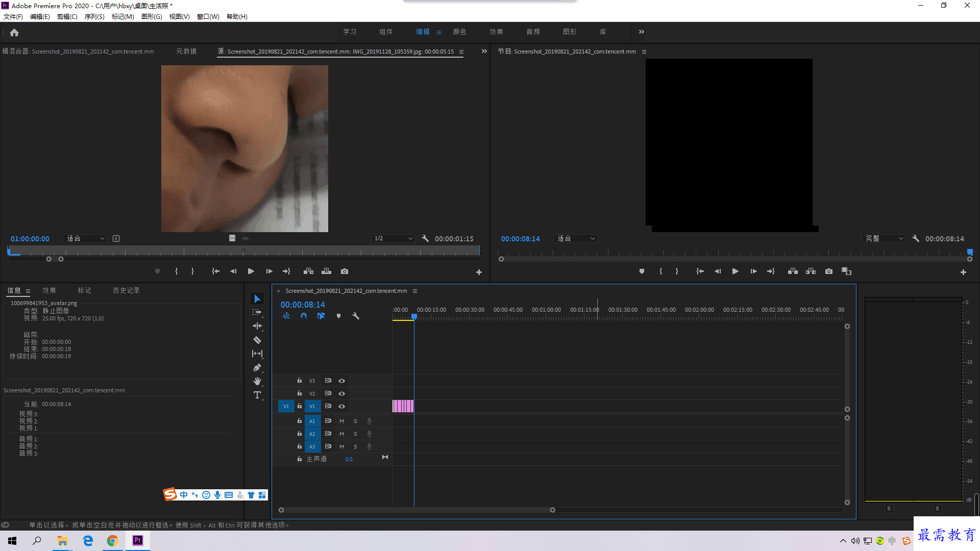Open timeline panel menu
The width and height of the screenshot is (980, 551).
[415, 291]
